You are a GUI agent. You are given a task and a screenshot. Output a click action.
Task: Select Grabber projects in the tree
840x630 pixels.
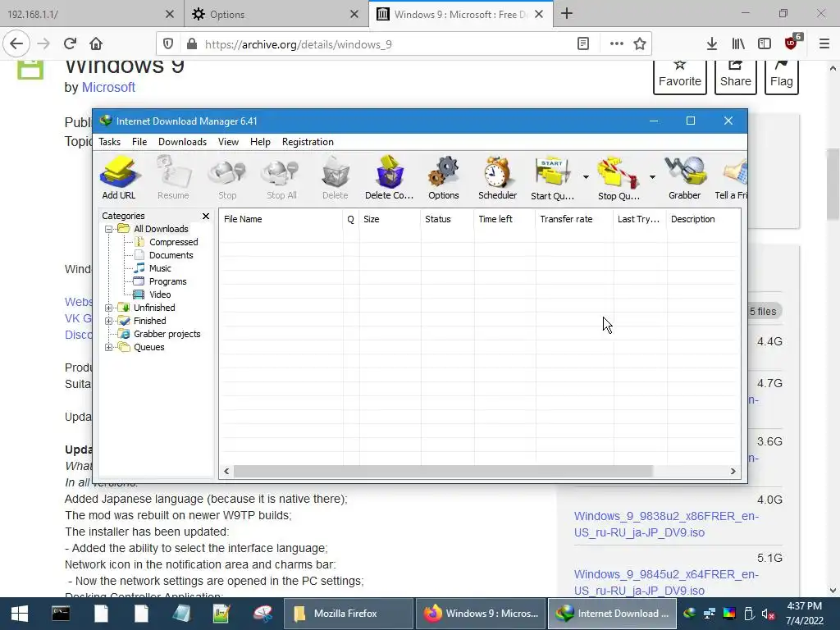pyautogui.click(x=167, y=334)
